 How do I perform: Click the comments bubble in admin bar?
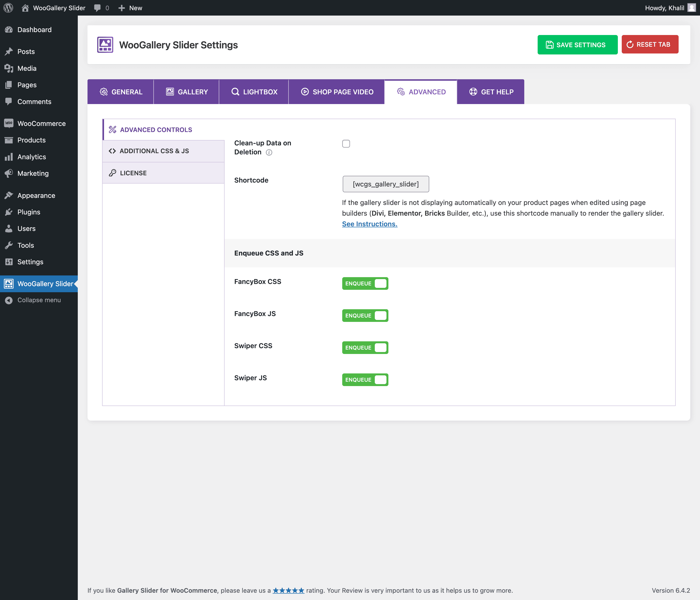(97, 8)
